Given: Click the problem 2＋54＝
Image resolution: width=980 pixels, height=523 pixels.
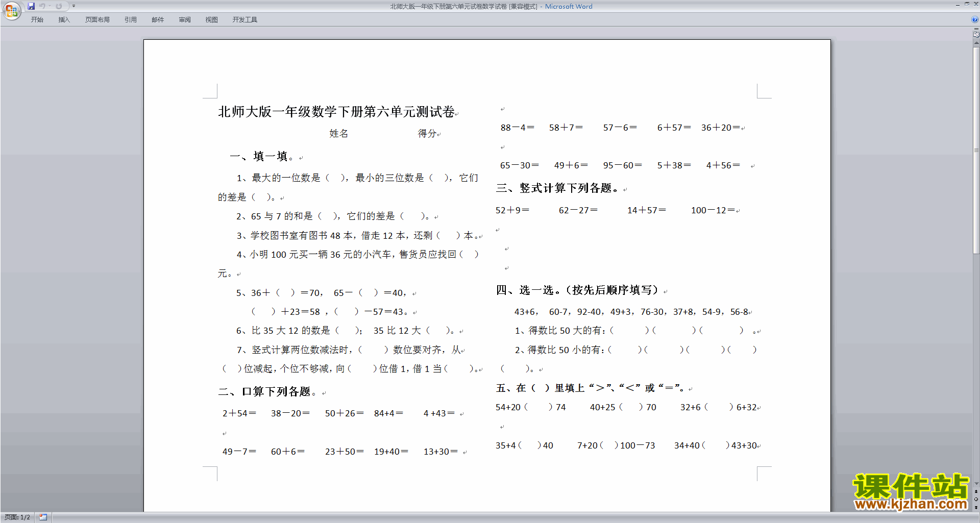Looking at the screenshot, I should [x=239, y=413].
